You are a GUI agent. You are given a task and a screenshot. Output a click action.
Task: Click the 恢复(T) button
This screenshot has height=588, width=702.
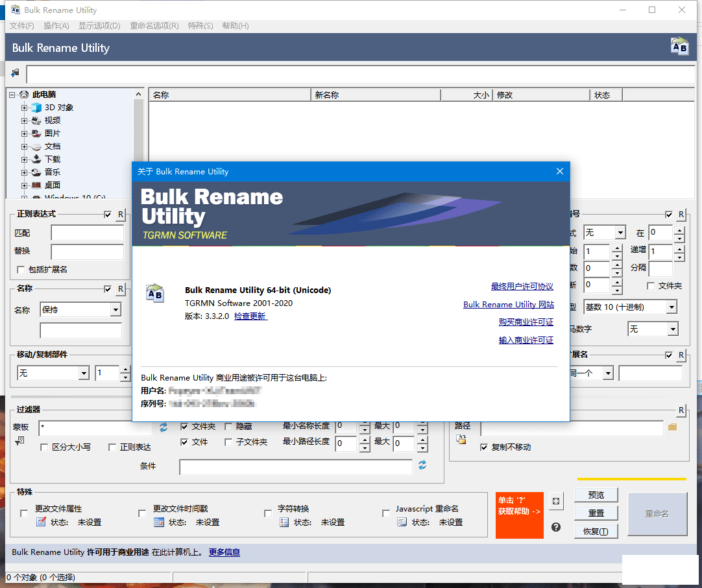(596, 531)
